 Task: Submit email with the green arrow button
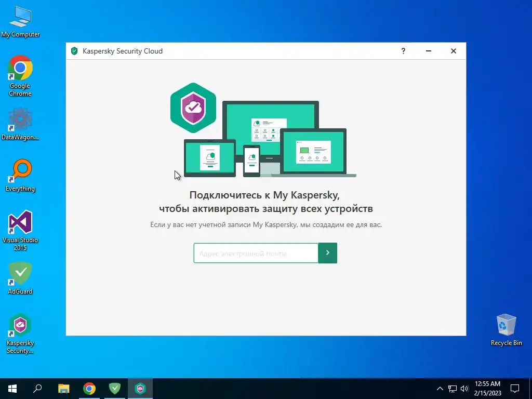[x=327, y=253]
